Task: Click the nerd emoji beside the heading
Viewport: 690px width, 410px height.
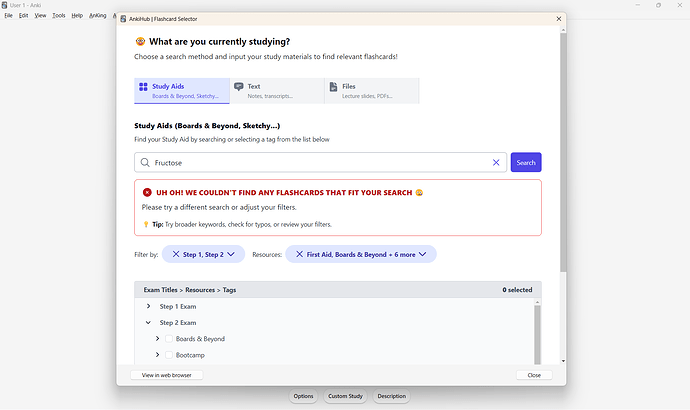Action: coord(140,41)
